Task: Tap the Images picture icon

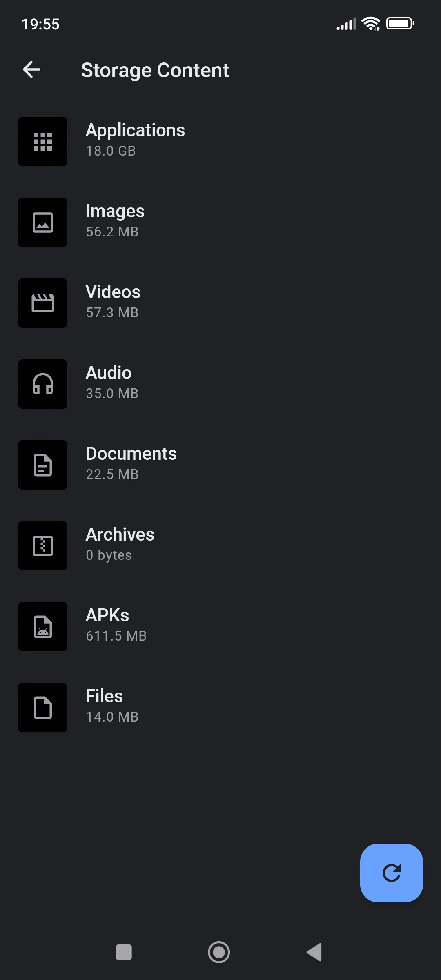Action: click(x=42, y=222)
